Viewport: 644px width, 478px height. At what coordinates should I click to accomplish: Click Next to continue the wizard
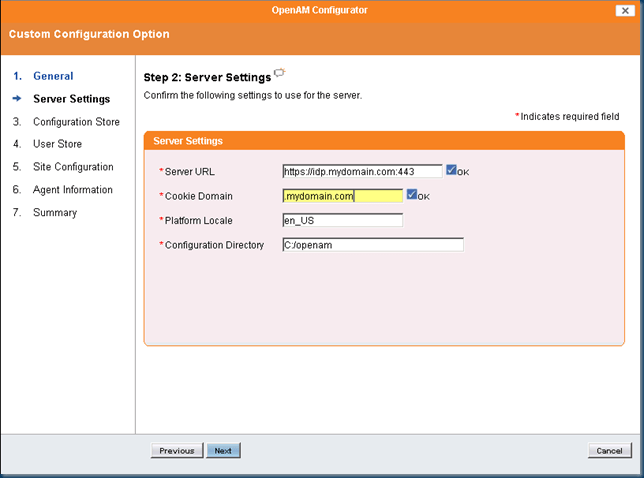(223, 451)
